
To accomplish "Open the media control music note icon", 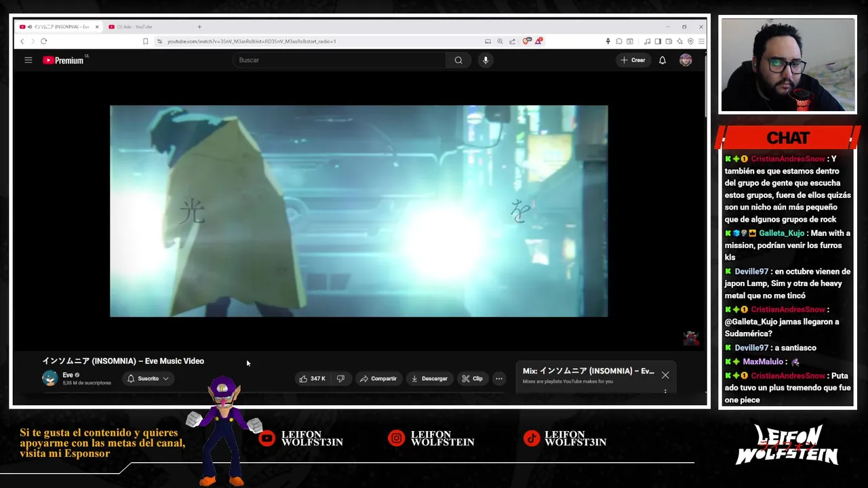I will (x=647, y=41).
